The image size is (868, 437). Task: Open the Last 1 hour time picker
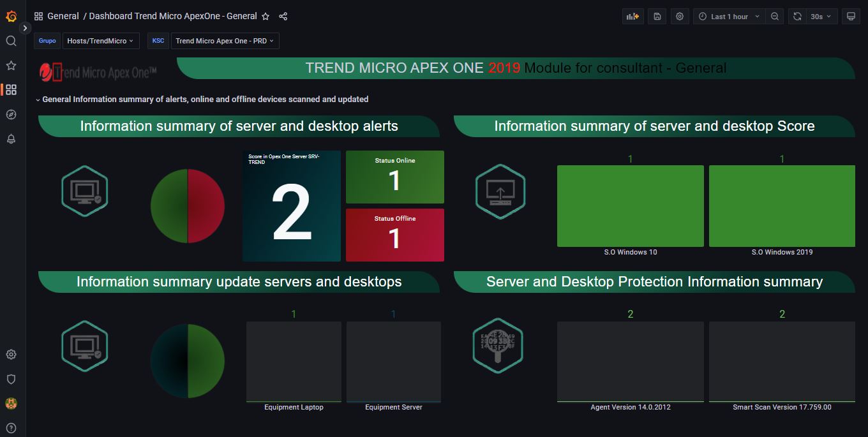click(729, 17)
